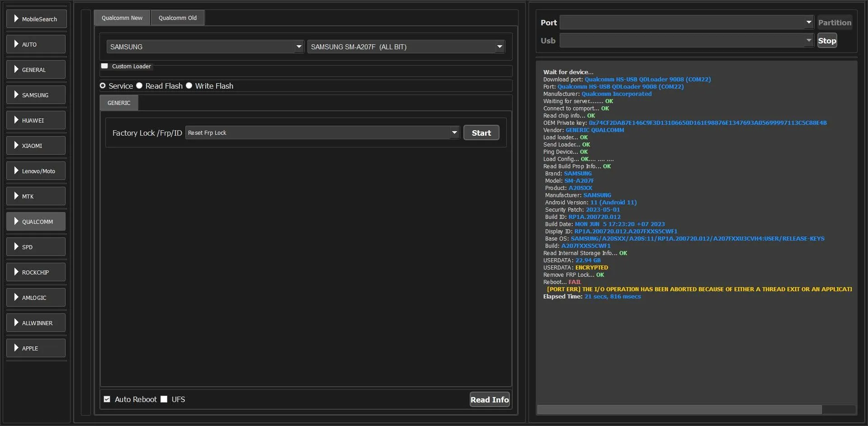Click the 'Security Patch: 2023-05-01' line
The image size is (868, 426).
coord(582,210)
